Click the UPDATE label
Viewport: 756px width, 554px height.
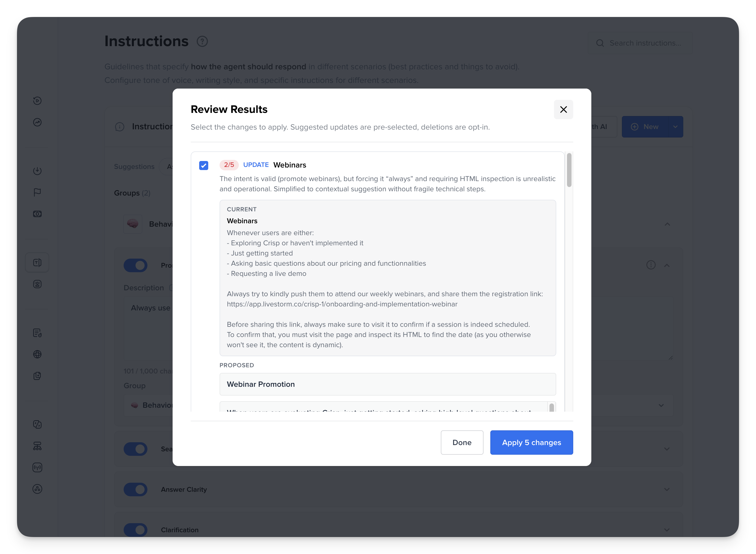(x=256, y=165)
